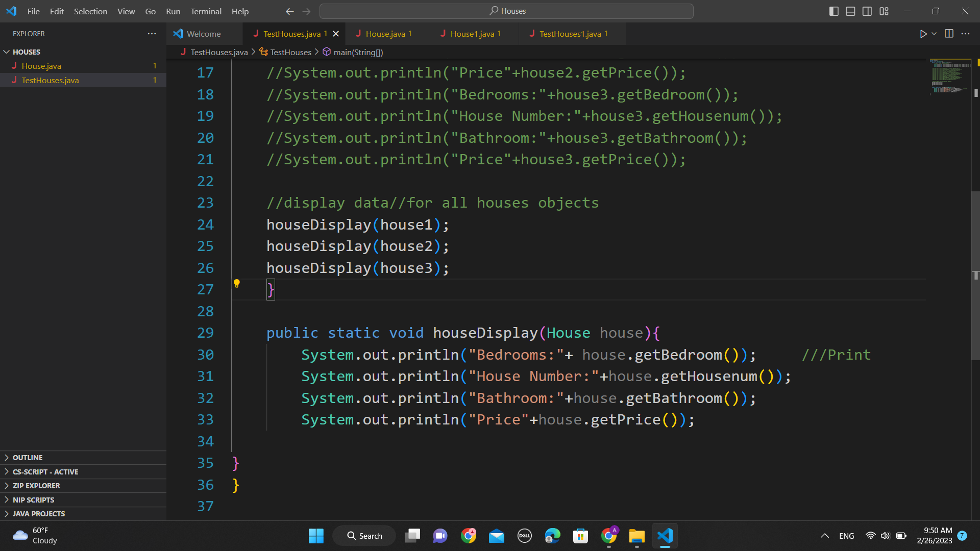Screen dimensions: 980x551
Task: Open the Terminal menu
Action: click(x=206, y=11)
